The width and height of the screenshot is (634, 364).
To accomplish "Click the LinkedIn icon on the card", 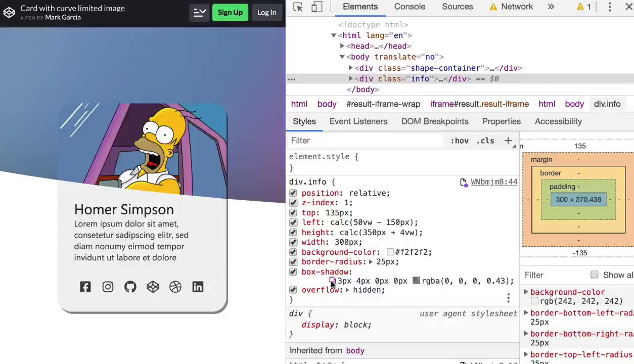I will click(198, 287).
